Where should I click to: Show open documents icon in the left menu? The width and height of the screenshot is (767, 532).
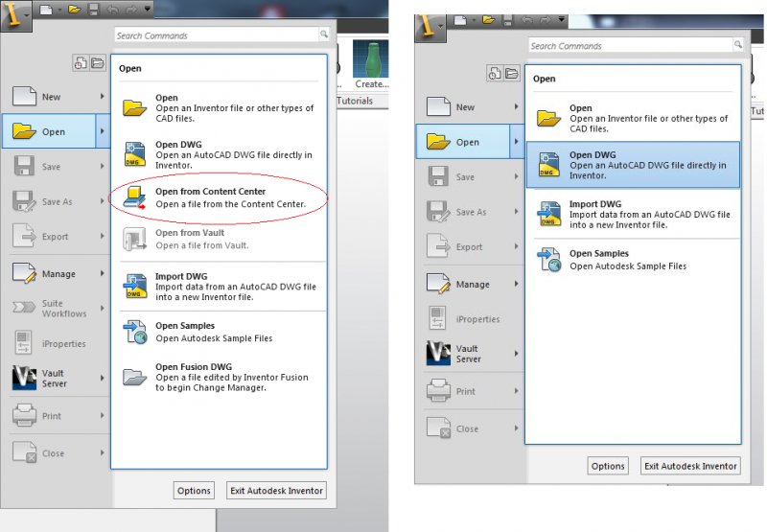(98, 63)
